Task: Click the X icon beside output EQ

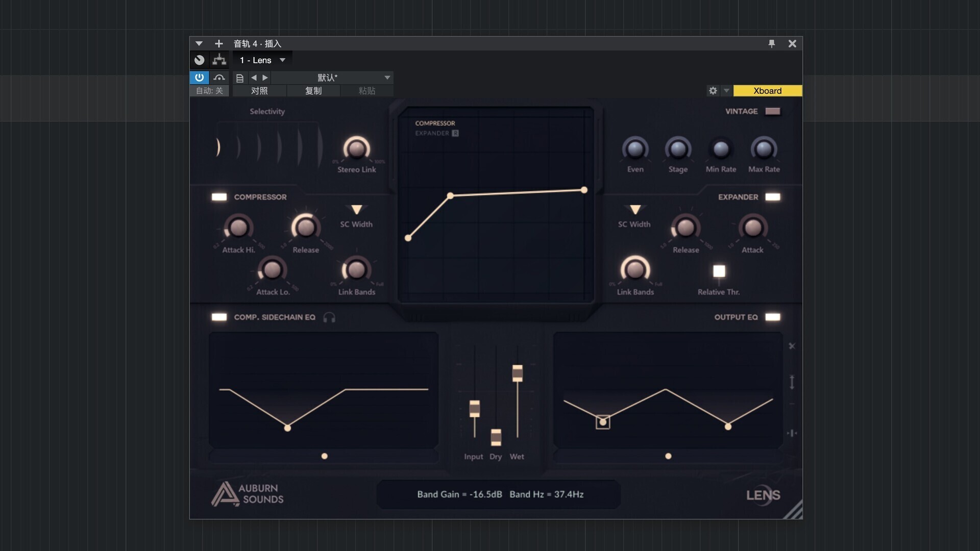Action: (x=792, y=346)
